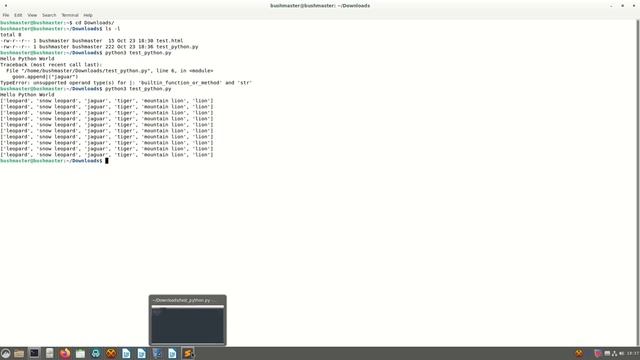Click the goon.append]("jaguar") error code line

point(45,77)
